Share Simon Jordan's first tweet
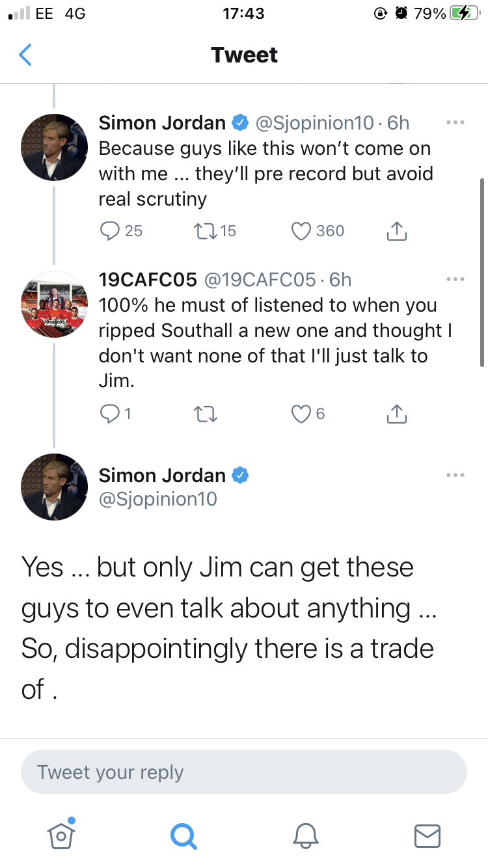 (x=397, y=231)
